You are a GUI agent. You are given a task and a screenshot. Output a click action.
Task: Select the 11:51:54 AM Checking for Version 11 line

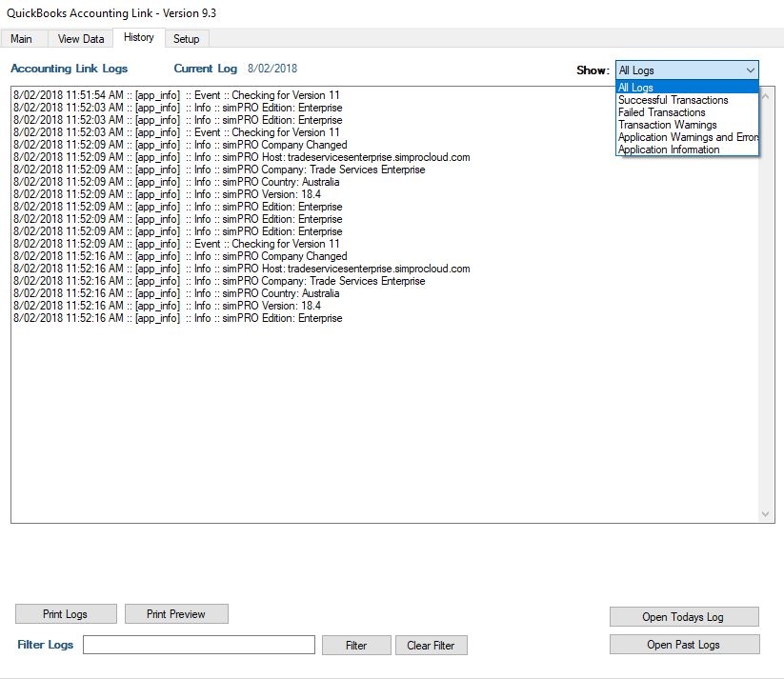(176, 95)
